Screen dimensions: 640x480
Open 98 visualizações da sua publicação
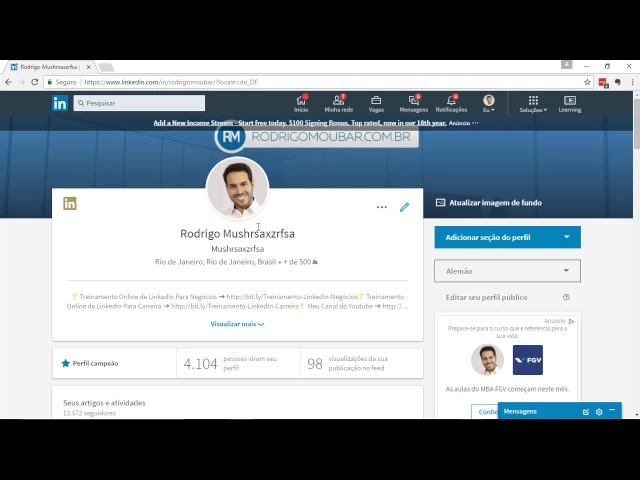(362, 363)
